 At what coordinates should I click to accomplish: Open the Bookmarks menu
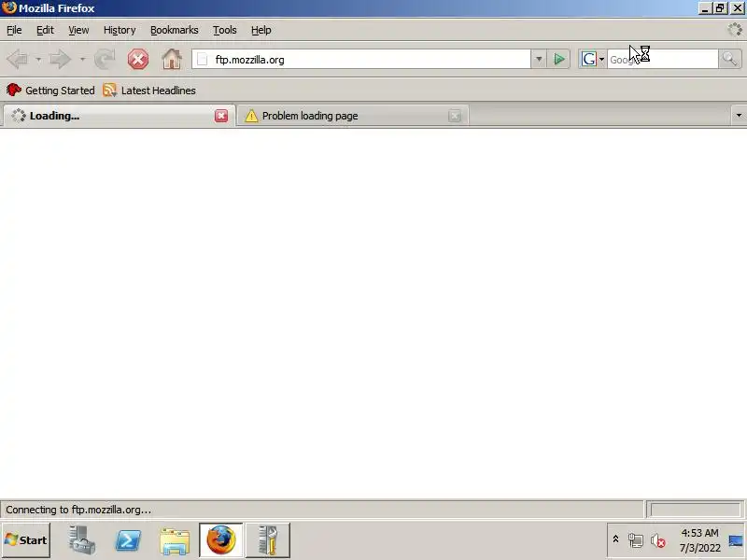pos(175,30)
